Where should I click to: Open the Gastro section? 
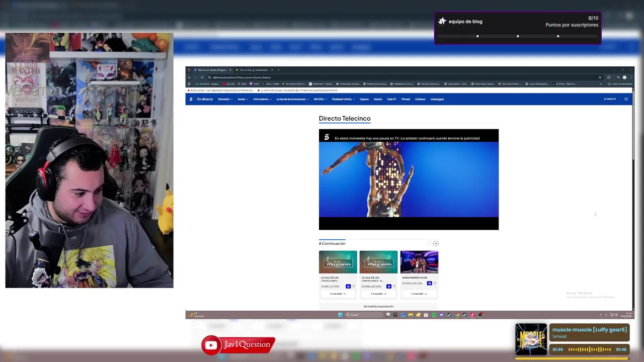point(378,99)
